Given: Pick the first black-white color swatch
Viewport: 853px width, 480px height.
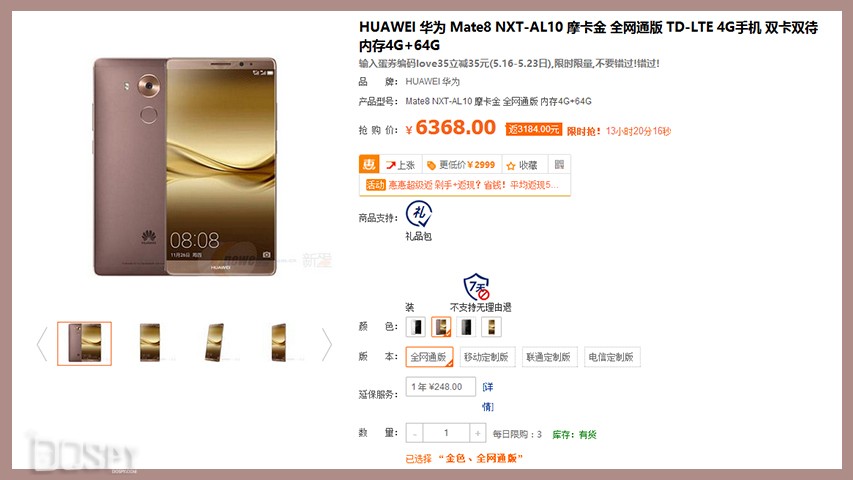Looking at the screenshot, I should (416, 327).
